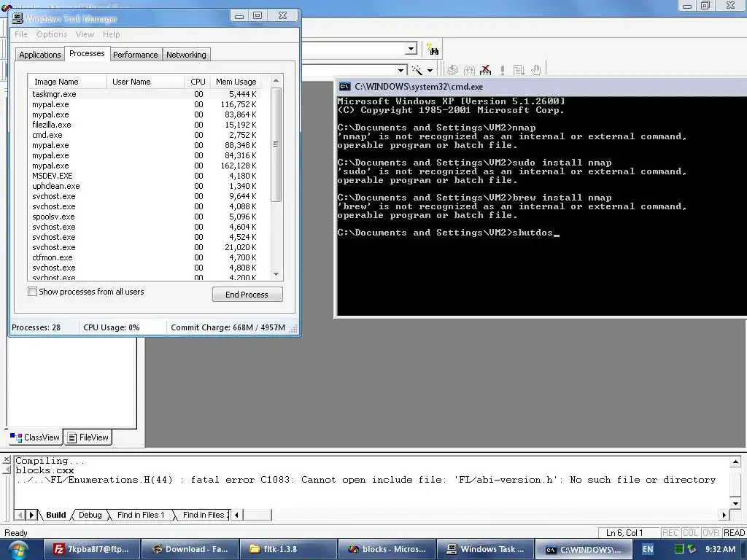Click the cmd.exe window title icon
Image resolution: width=747 pixels, height=560 pixels.
tap(344, 87)
